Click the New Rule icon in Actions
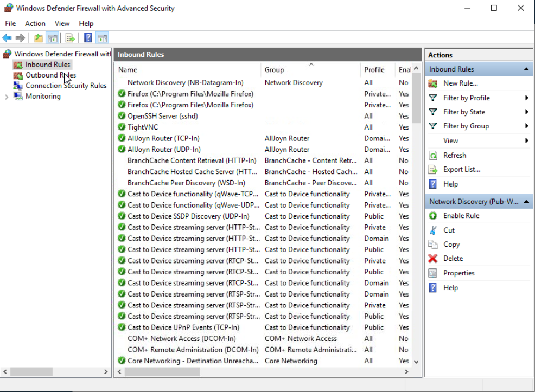 click(433, 83)
